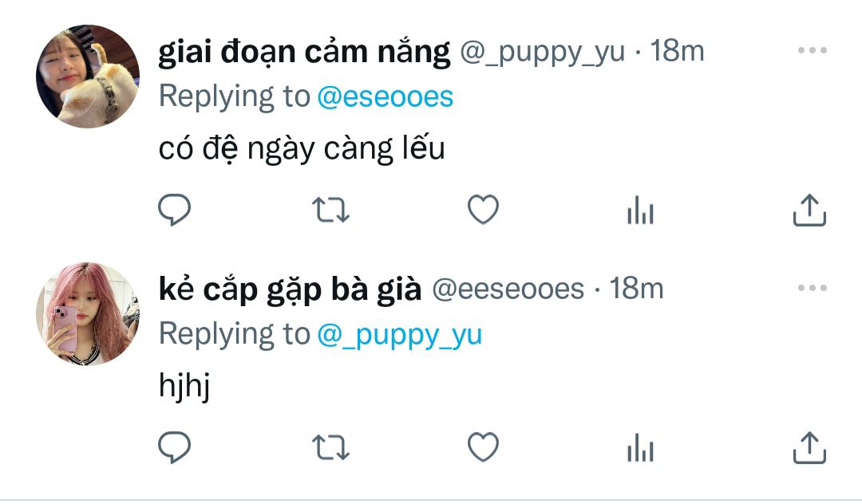Open the @eeseooes handle next to name
The height and width of the screenshot is (504, 862).
click(x=508, y=289)
